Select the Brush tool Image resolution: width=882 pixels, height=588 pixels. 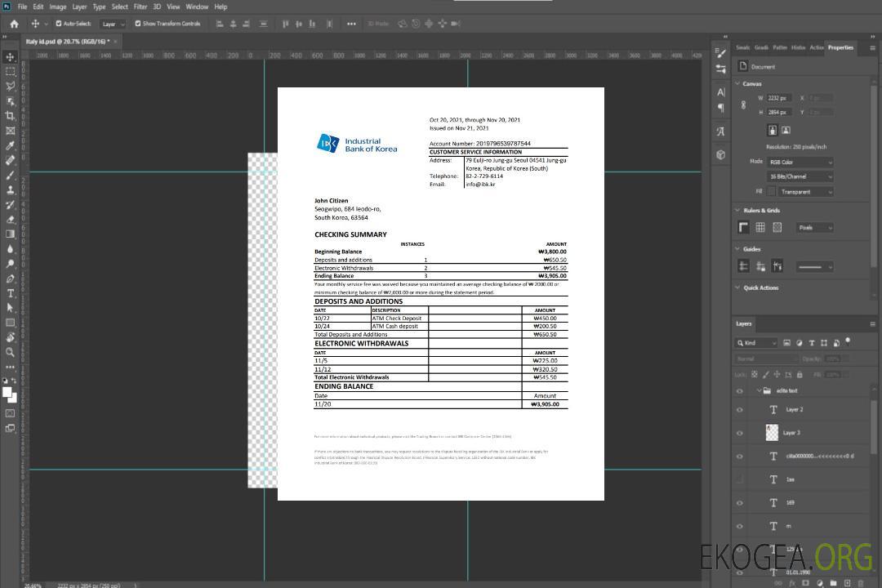click(10, 175)
